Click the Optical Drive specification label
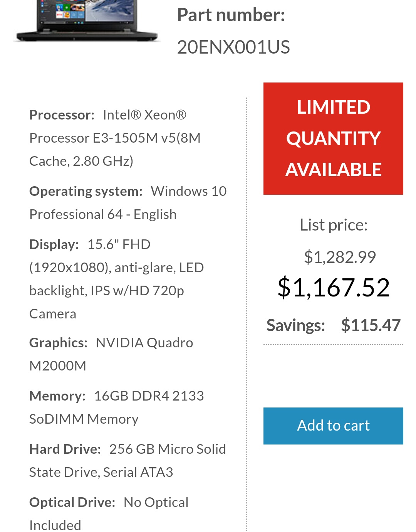Screen dimensions: 416x532 [72, 502]
